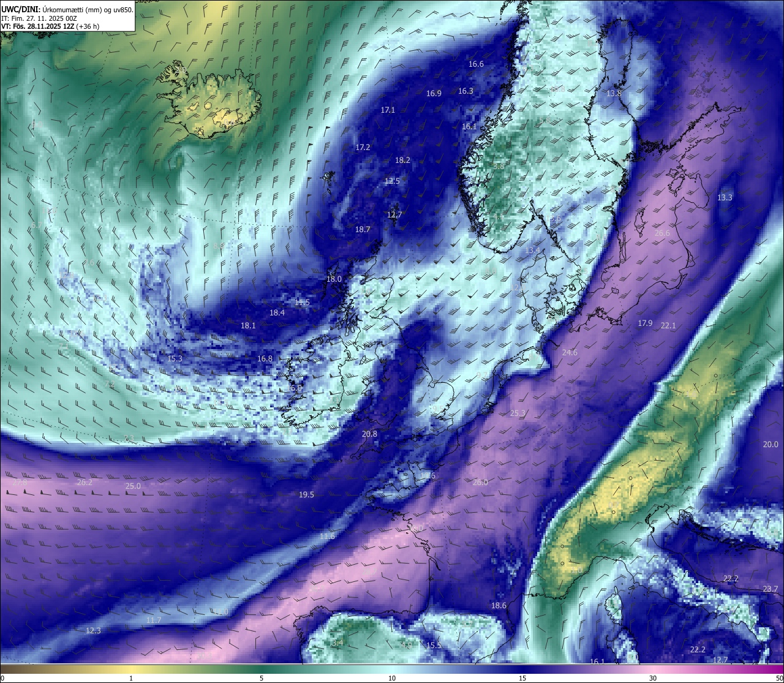The height and width of the screenshot is (683, 784).
Task: Click the map value 19.5
Action: 306,494
